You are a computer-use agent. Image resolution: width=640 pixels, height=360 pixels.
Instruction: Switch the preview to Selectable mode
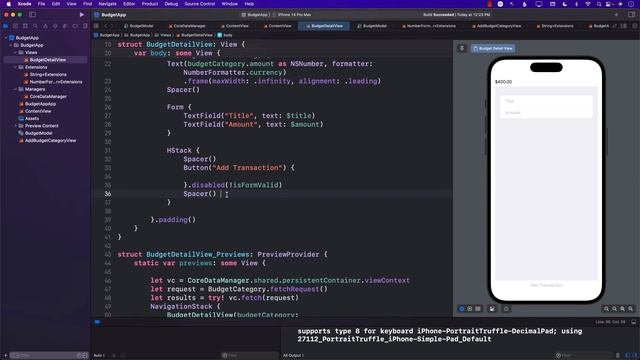(470, 309)
